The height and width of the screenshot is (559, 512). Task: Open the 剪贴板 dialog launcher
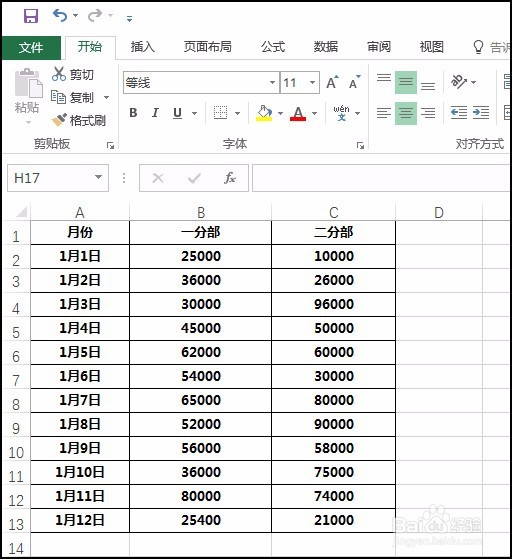pyautogui.click(x=110, y=145)
